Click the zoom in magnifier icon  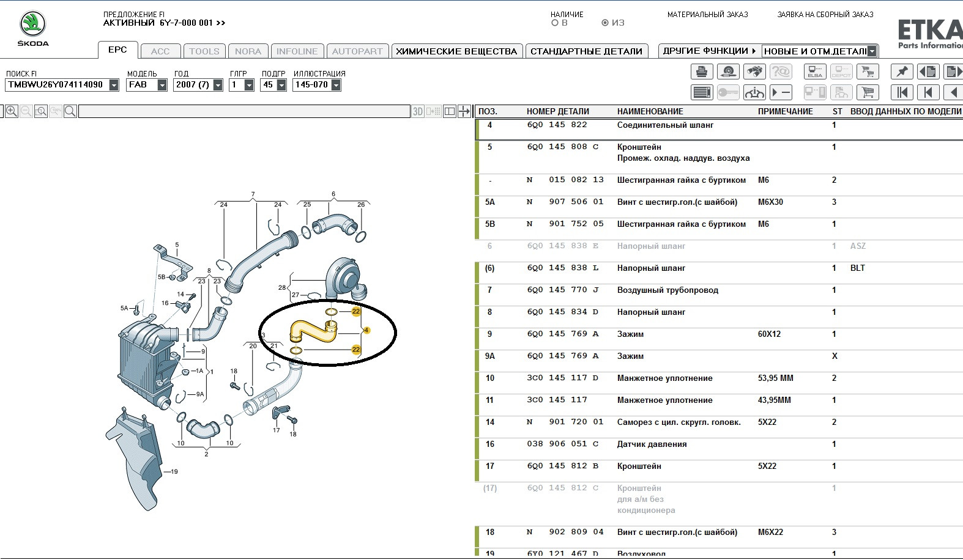coord(12,111)
